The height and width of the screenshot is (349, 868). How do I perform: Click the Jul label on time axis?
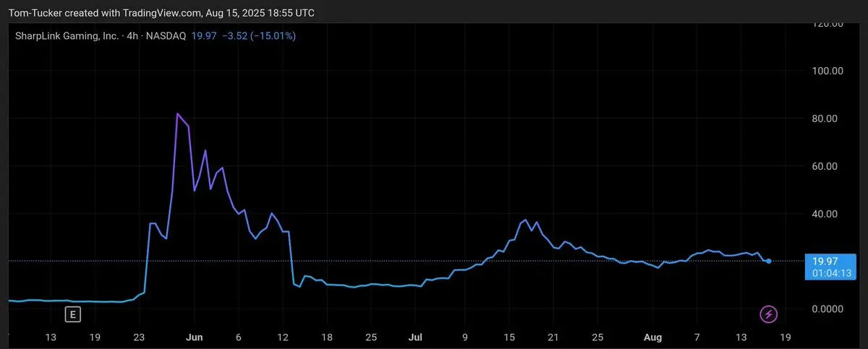415,337
